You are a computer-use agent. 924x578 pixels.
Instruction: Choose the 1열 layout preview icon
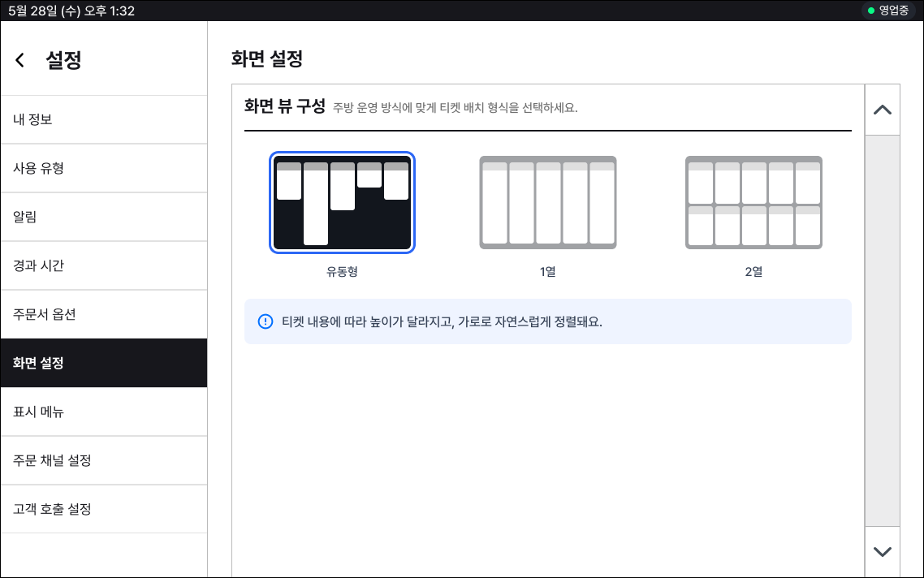547,202
